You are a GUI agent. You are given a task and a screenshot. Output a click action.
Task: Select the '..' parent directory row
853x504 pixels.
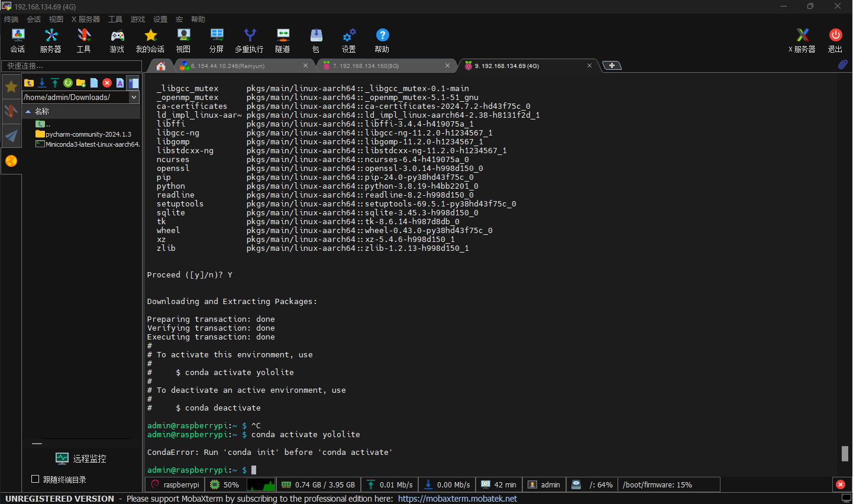point(43,124)
